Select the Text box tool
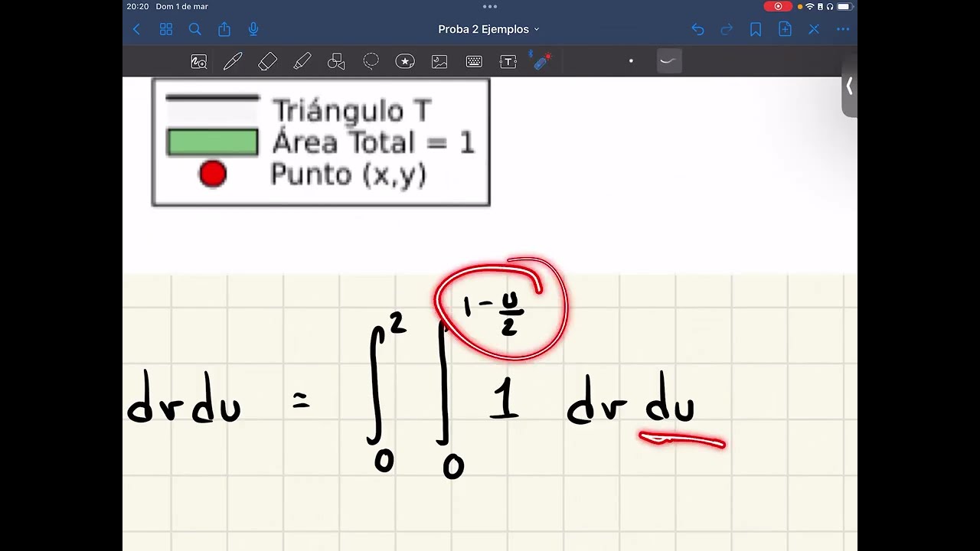980x551 pixels. (x=508, y=62)
